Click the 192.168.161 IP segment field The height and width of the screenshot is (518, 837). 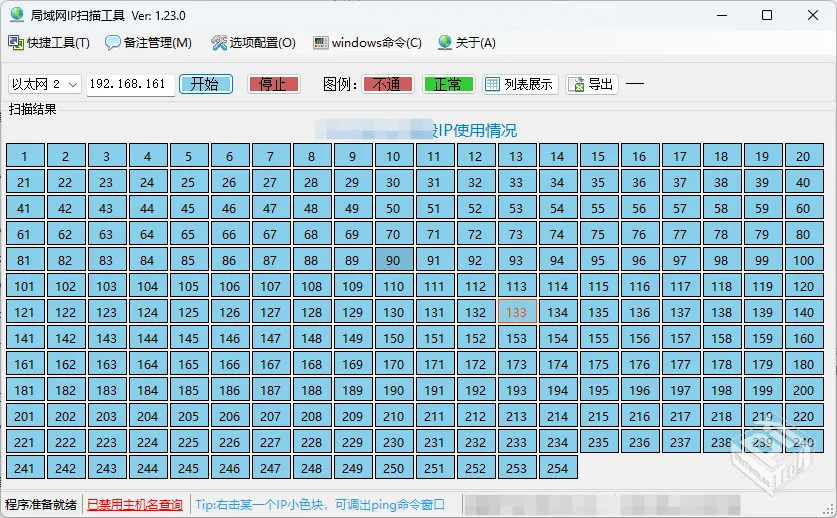click(128, 84)
